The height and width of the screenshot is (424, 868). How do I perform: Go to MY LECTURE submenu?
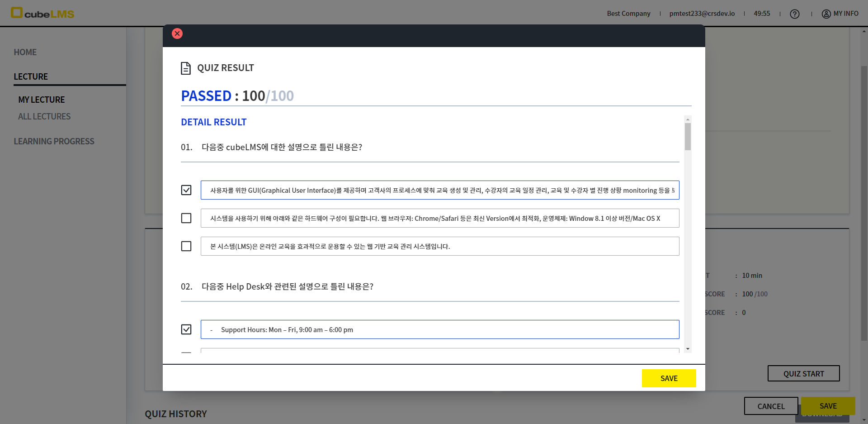pyautogui.click(x=42, y=100)
